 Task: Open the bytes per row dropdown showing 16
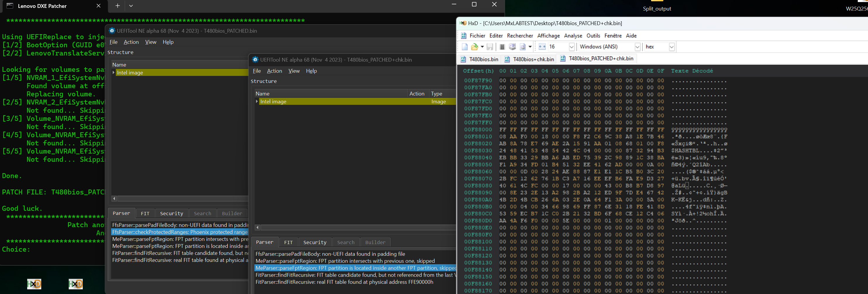tap(571, 47)
